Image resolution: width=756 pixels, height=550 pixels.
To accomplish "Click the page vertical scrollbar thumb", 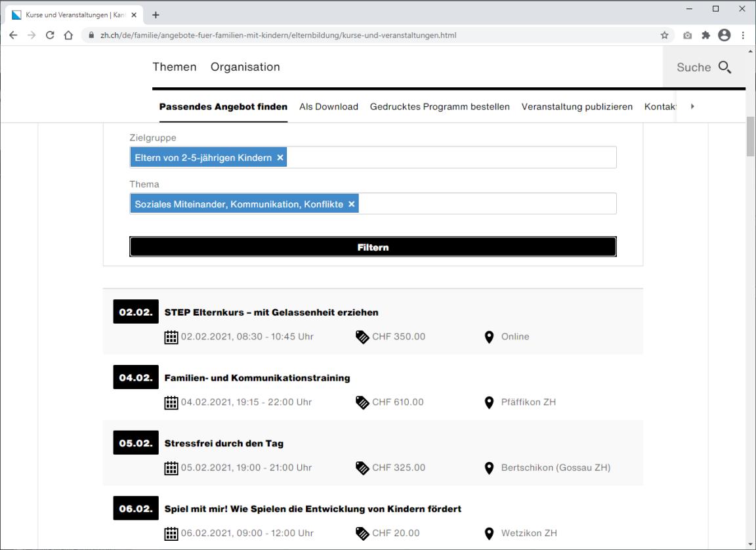I will (x=751, y=136).
